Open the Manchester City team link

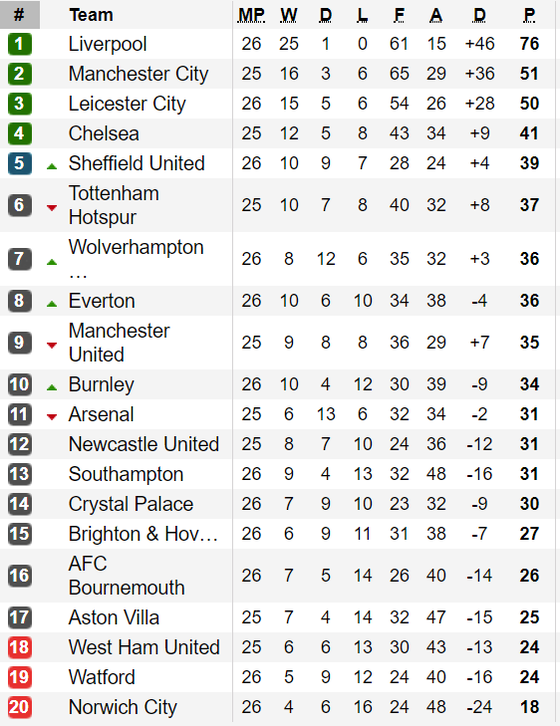click(x=138, y=74)
